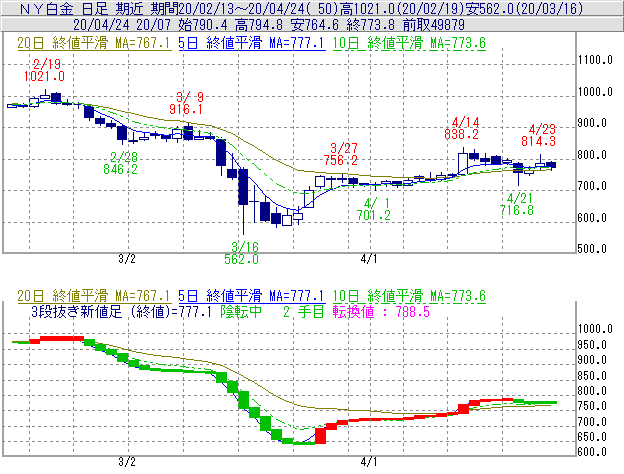Click the 陰転中 status text
The height and width of the screenshot is (474, 624).
tap(241, 312)
